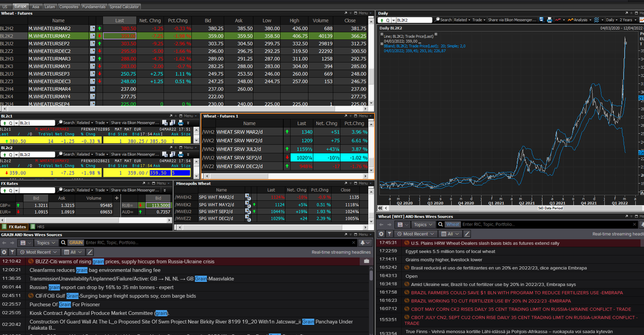Click the printer icon in the BL2c1 quote toolbar
The height and width of the screenshot is (335, 644).
(x=180, y=123)
